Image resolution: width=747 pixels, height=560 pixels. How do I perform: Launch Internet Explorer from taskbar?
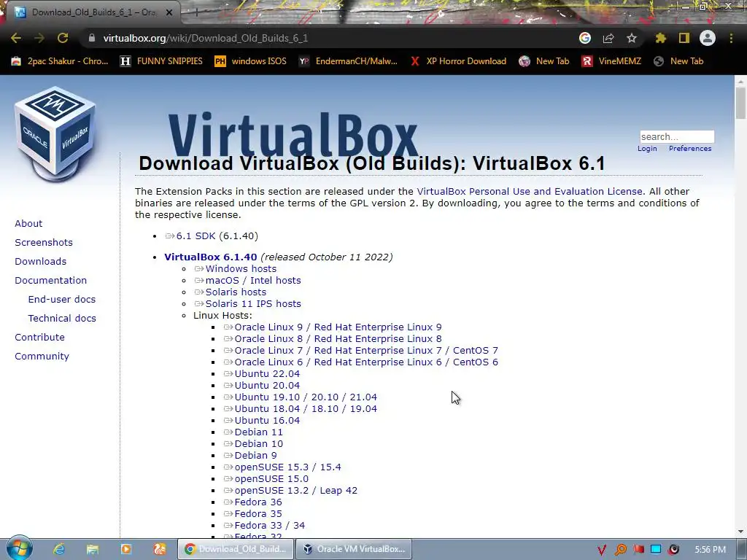pyautogui.click(x=59, y=549)
